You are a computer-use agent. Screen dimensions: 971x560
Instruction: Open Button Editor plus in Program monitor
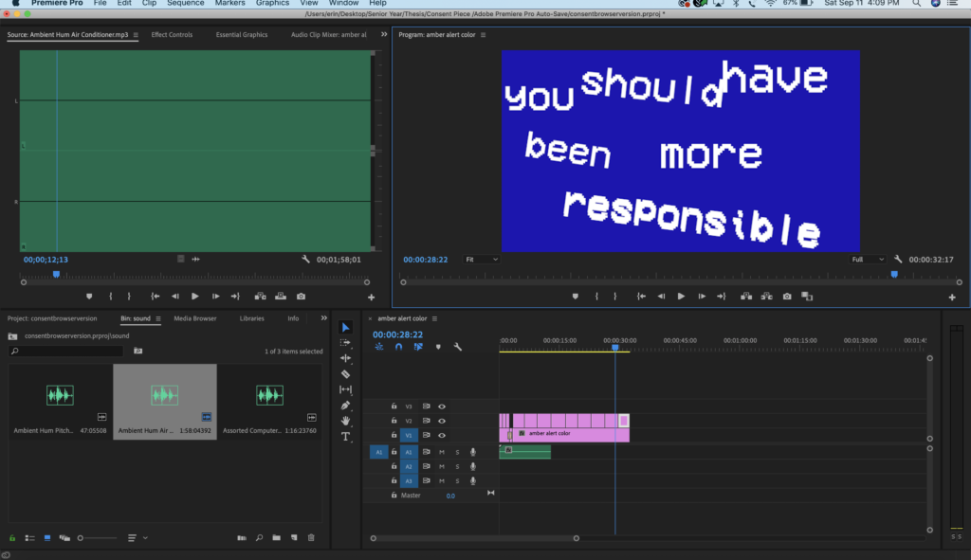click(952, 297)
